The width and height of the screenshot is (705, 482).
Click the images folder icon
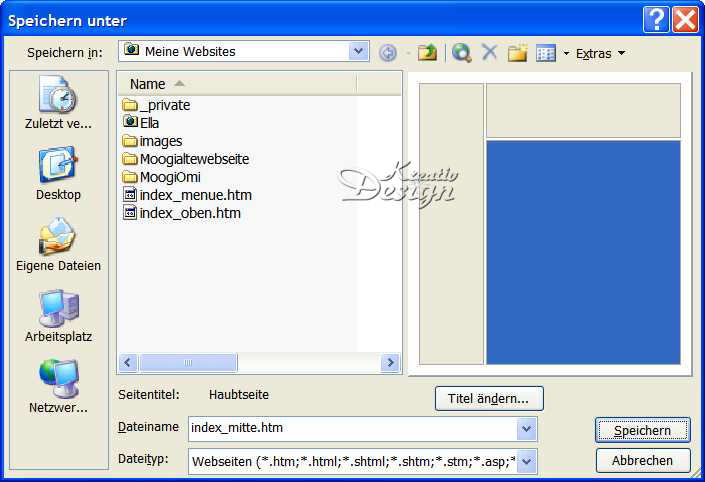129,141
